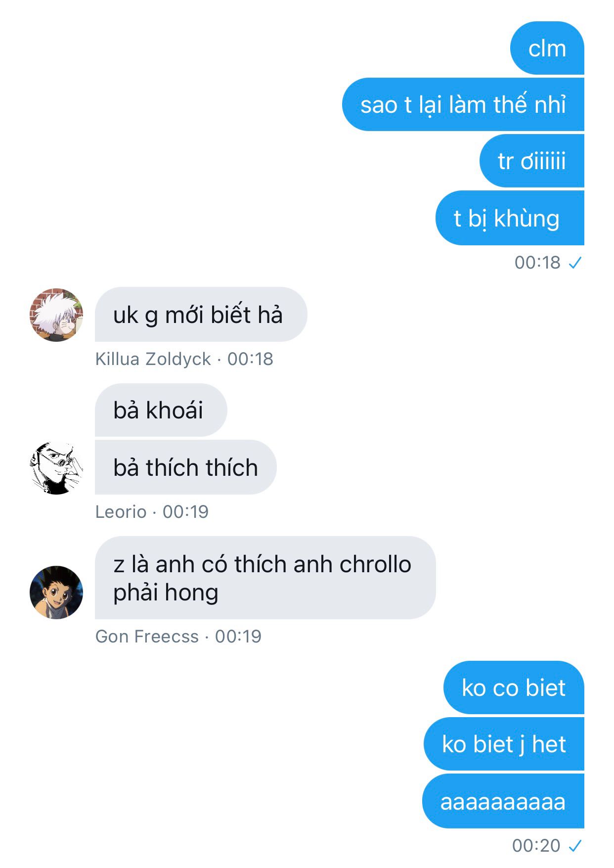Select Killua's "uk g mới biết hả" message
Screen dimensions: 614x868
coord(201,314)
